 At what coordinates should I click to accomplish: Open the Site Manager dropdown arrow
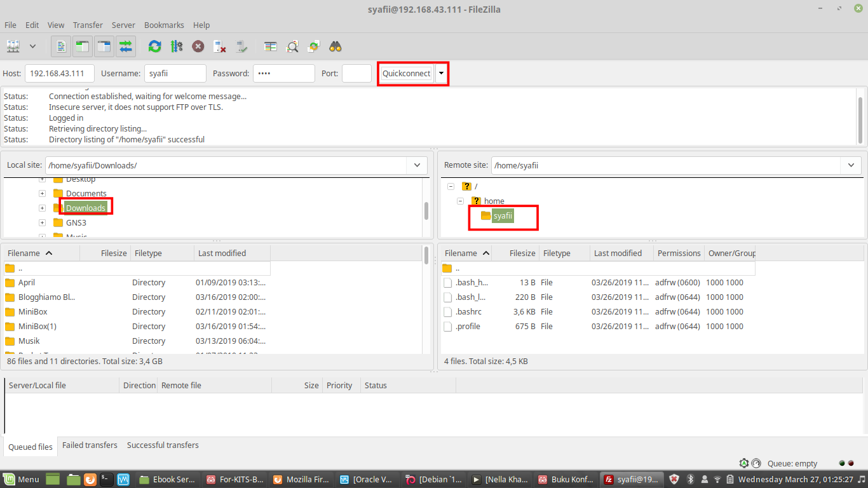[32, 46]
